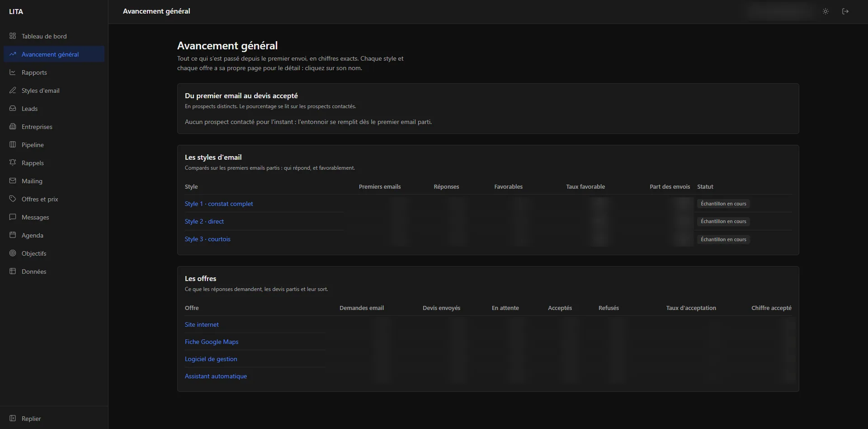Click the Taux d'acceptation column header
The image size is (868, 429).
691,308
